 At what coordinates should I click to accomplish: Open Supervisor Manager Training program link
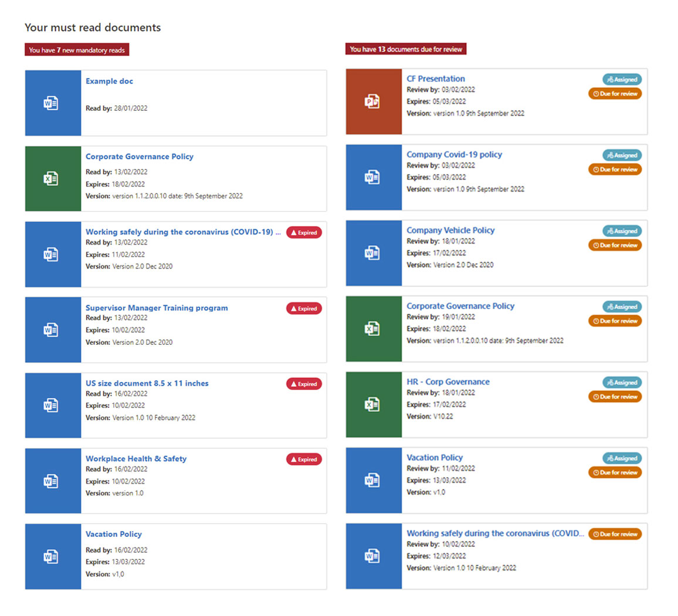[x=157, y=308]
